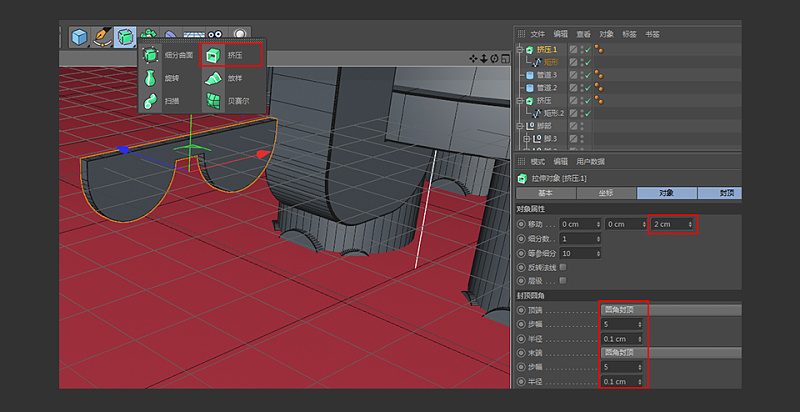
Task: Tick the 层级 checkbox
Action: tap(564, 281)
